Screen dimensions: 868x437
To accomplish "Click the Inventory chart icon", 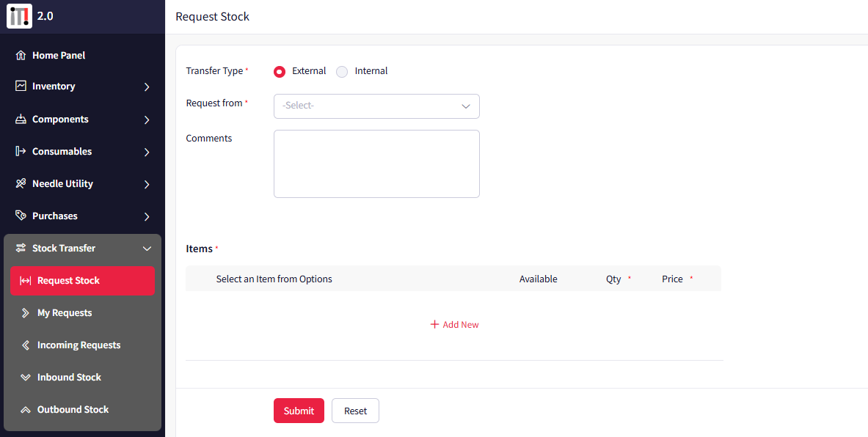I will (21, 86).
